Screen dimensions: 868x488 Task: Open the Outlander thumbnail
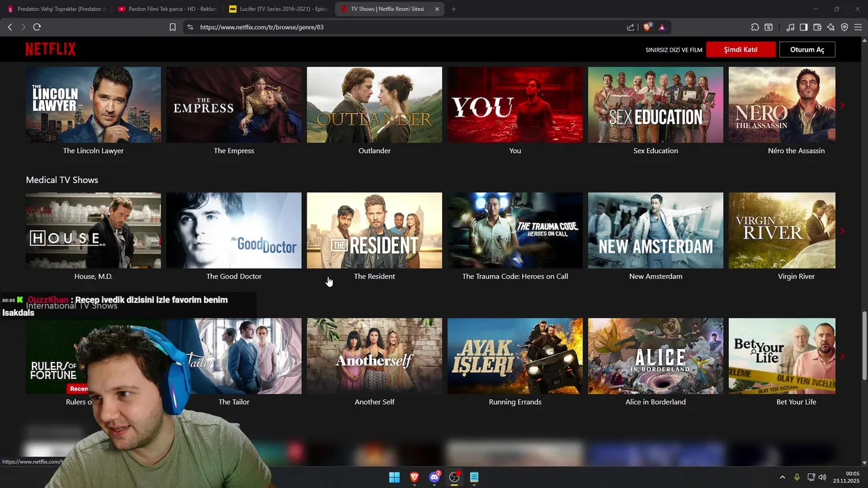coord(374,105)
